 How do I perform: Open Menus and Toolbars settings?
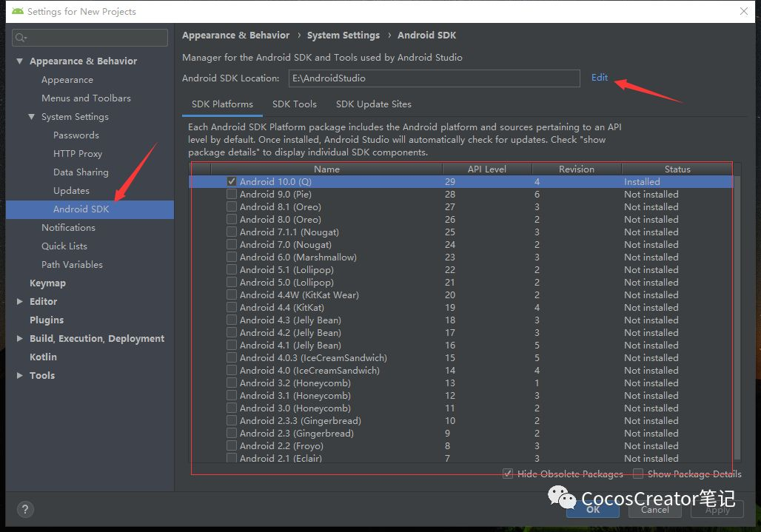tap(86, 98)
